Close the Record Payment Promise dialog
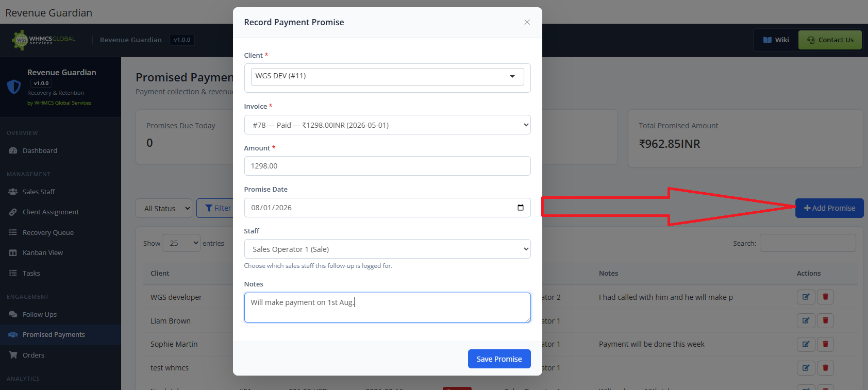The width and height of the screenshot is (868, 390). point(527,22)
